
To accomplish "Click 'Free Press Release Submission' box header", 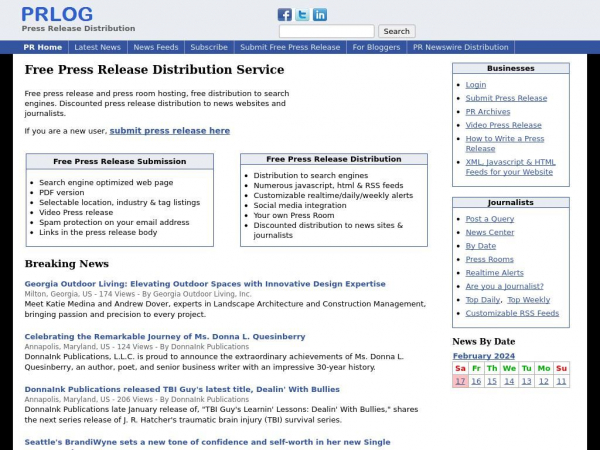I will (x=119, y=161).
